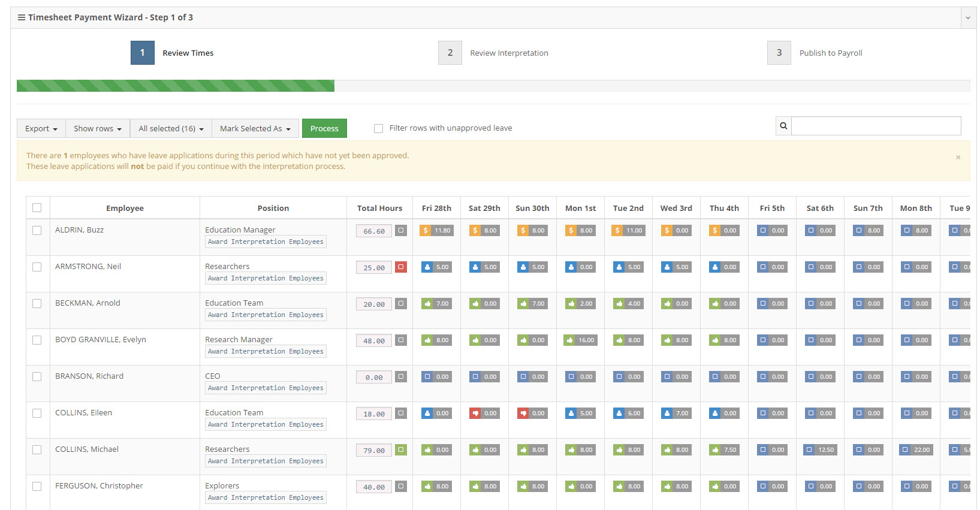The height and width of the screenshot is (510, 980).
Task: Go to step 2 Review Interpretation
Action: click(450, 53)
